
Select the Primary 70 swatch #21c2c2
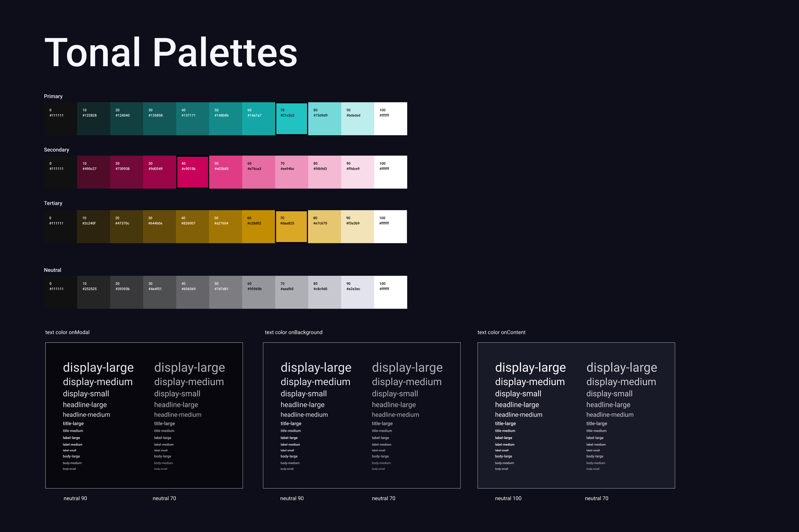pyautogui.click(x=291, y=119)
